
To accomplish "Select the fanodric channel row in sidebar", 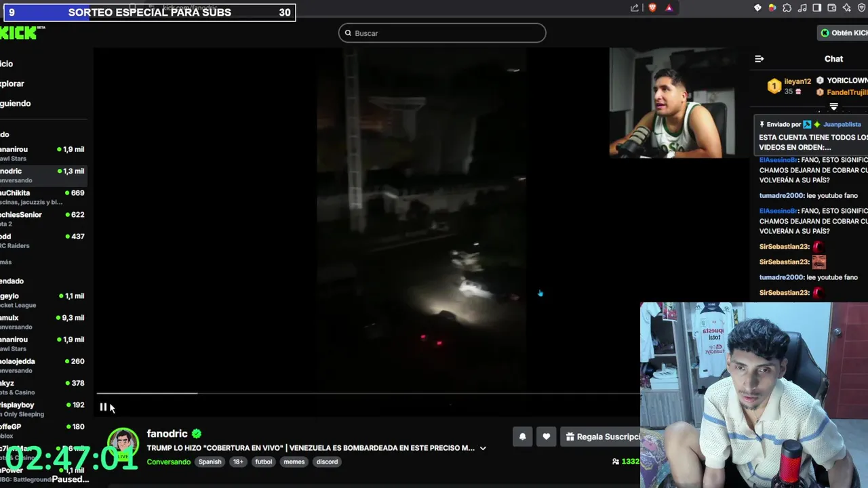I will pos(43,175).
